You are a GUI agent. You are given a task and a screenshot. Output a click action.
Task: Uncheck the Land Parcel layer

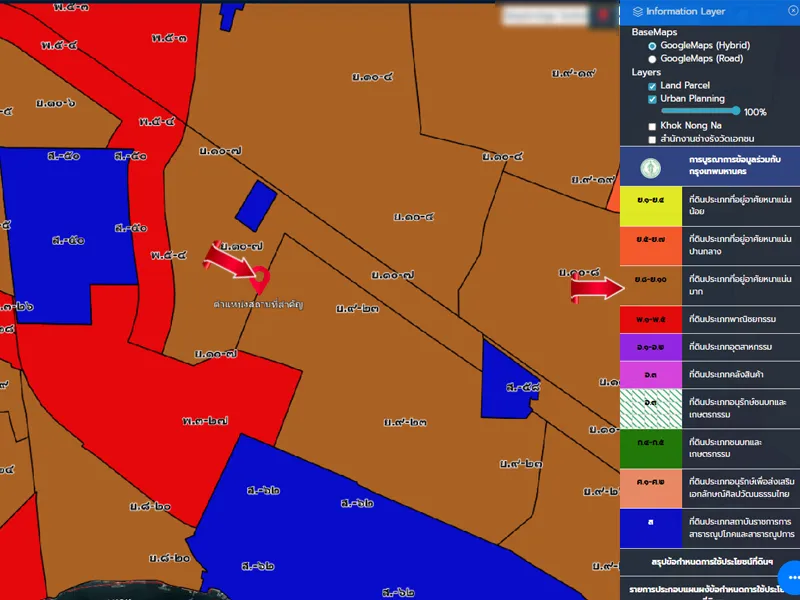pyautogui.click(x=653, y=86)
